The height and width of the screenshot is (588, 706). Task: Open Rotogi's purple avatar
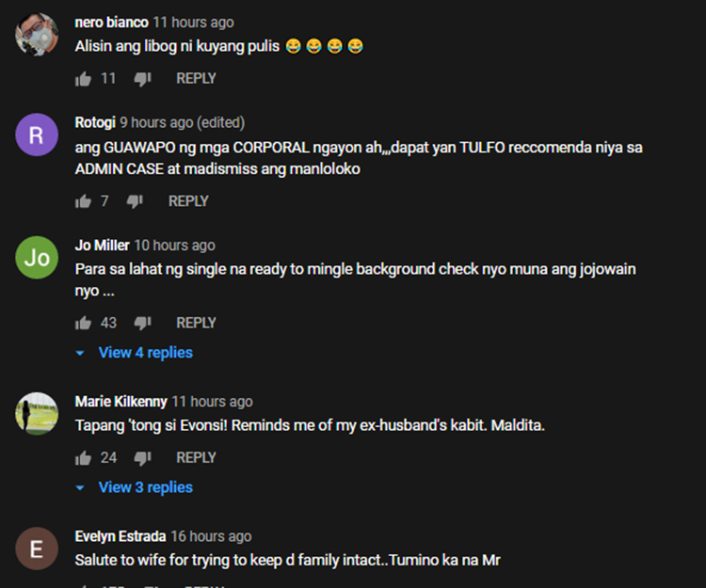point(37,136)
